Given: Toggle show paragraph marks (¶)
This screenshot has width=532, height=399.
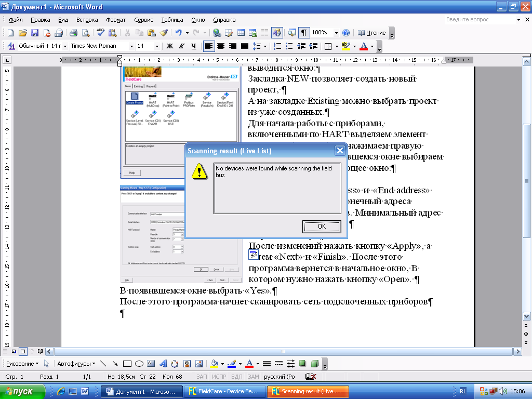Looking at the screenshot, I should (x=303, y=33).
